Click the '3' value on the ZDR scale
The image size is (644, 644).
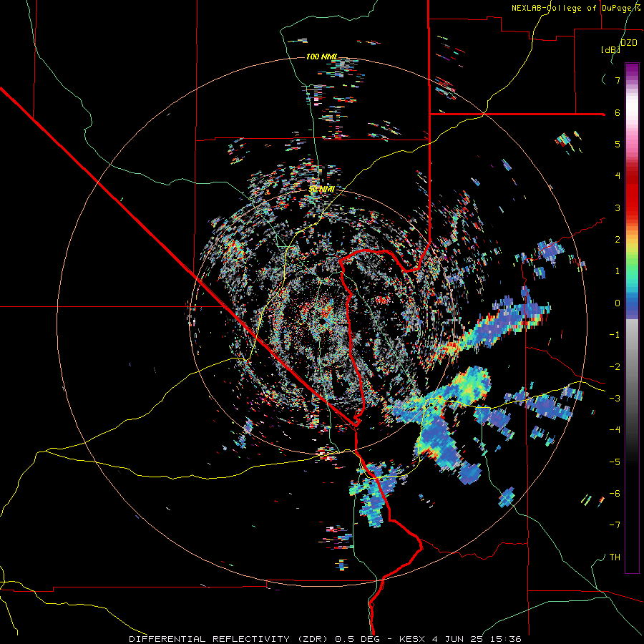click(x=618, y=208)
